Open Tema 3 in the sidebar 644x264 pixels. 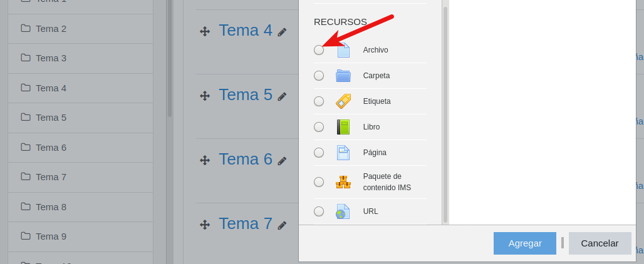51,58
